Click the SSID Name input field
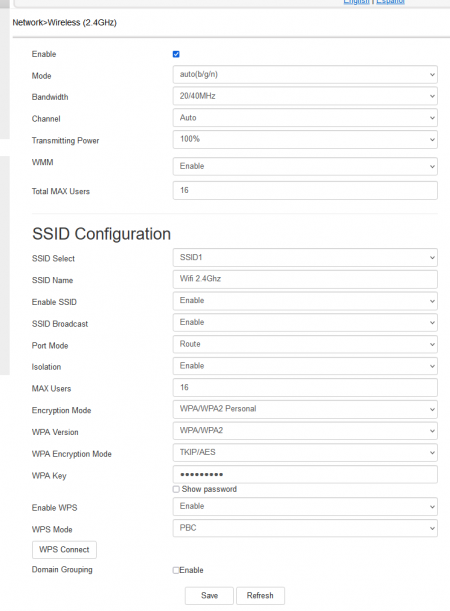This screenshot has width=450, height=611. coord(305,279)
